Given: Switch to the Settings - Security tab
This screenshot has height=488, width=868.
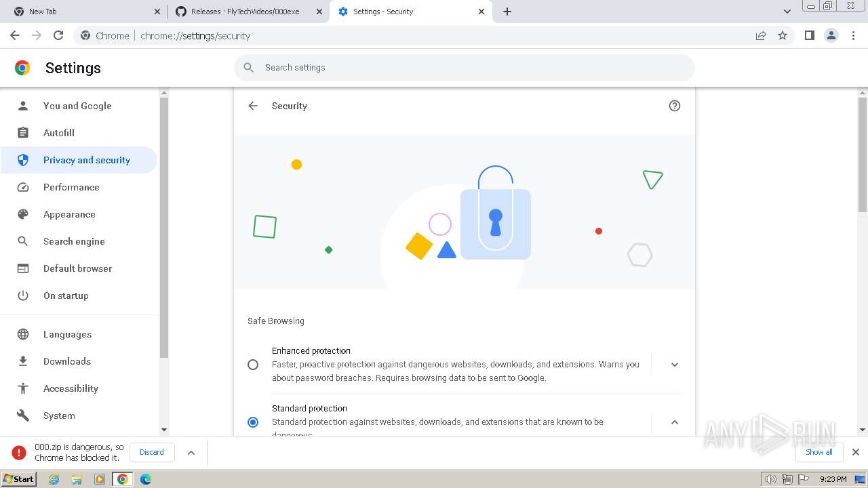Looking at the screenshot, I should (410, 12).
